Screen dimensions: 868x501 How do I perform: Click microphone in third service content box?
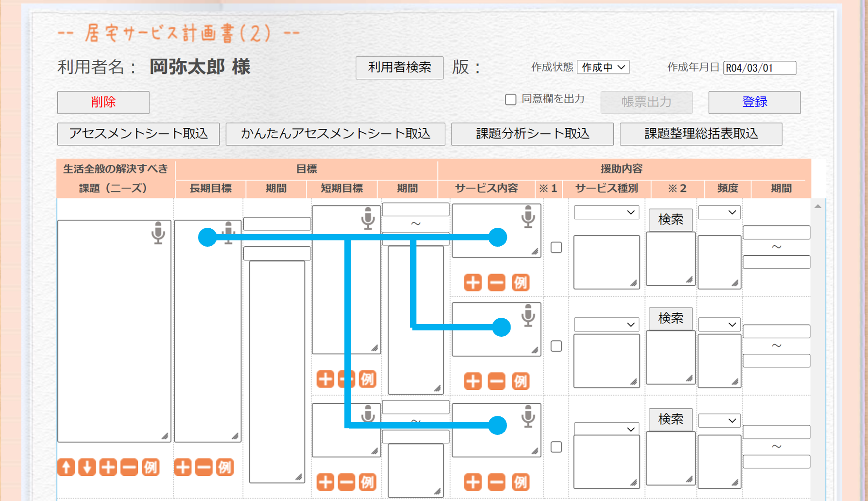point(528,416)
